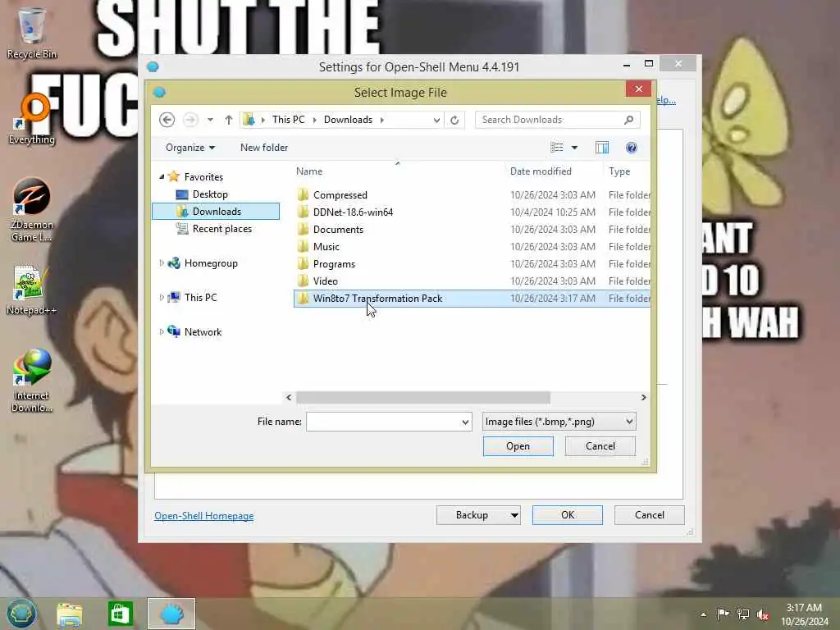Click the scrollbar right arrow
This screenshot has height=630, width=840.
643,398
